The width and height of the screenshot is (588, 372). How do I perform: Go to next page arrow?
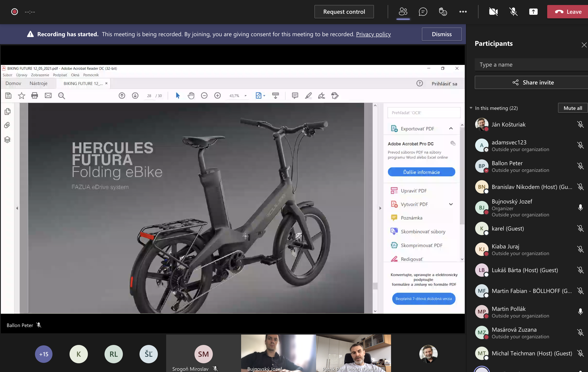[135, 96]
